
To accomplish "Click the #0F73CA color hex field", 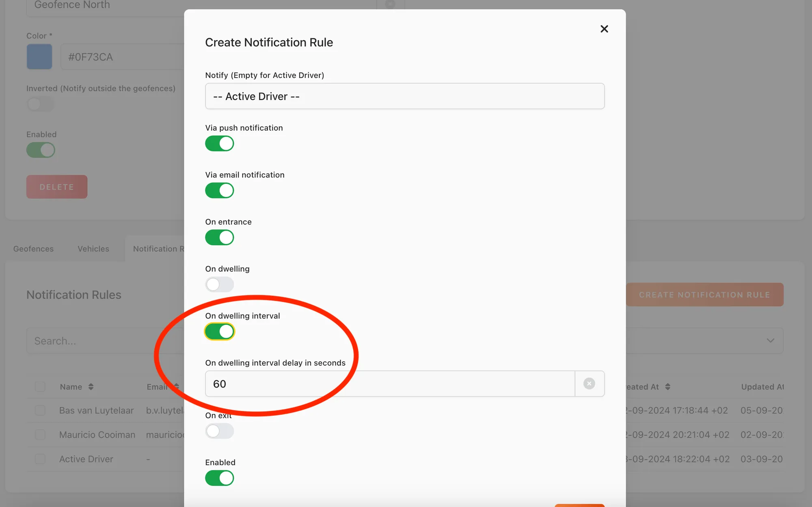I will [x=122, y=57].
